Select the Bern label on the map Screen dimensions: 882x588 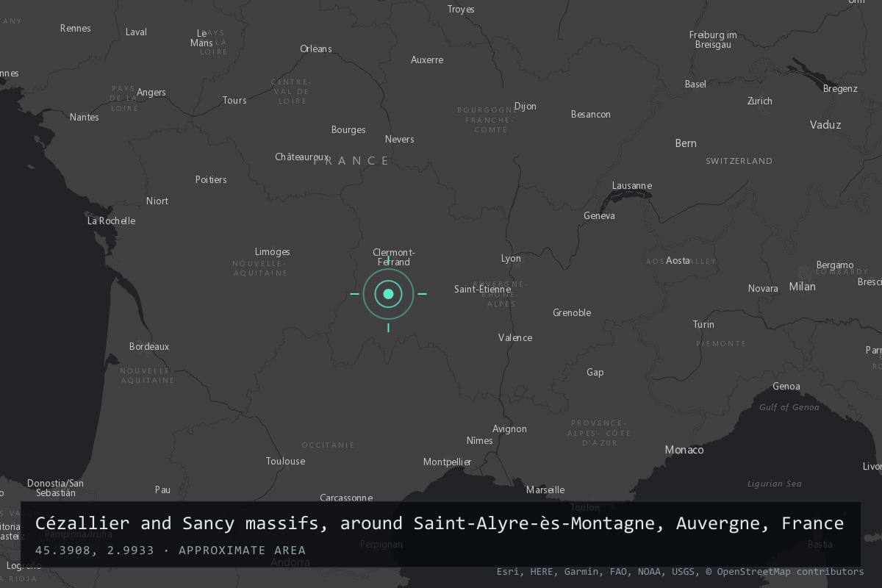pyautogui.click(x=686, y=143)
